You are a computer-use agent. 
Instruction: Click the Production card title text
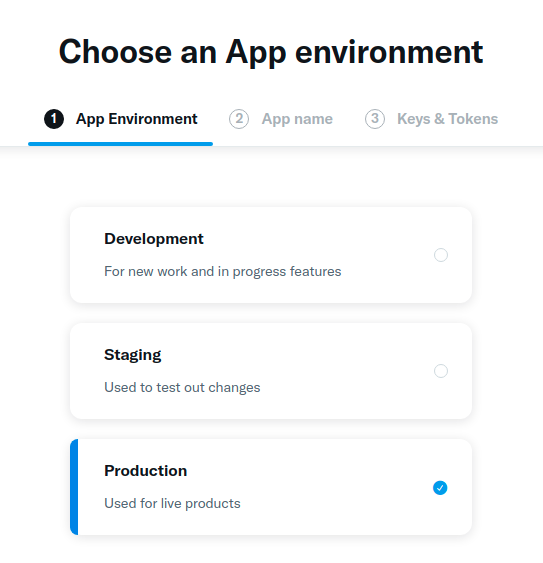click(x=145, y=471)
